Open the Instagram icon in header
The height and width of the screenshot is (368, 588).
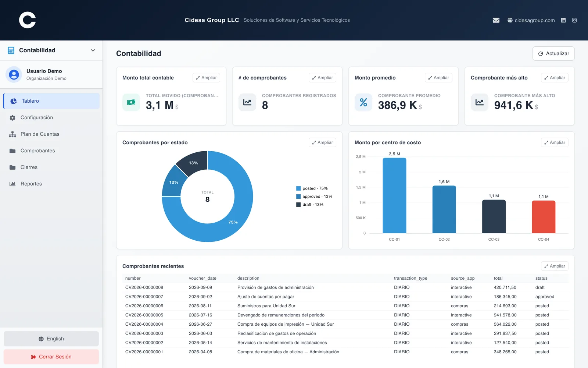(x=574, y=20)
